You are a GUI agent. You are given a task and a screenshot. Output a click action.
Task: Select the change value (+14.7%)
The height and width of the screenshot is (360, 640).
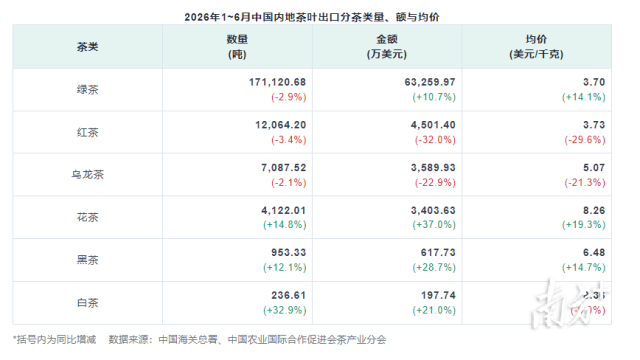(x=584, y=268)
